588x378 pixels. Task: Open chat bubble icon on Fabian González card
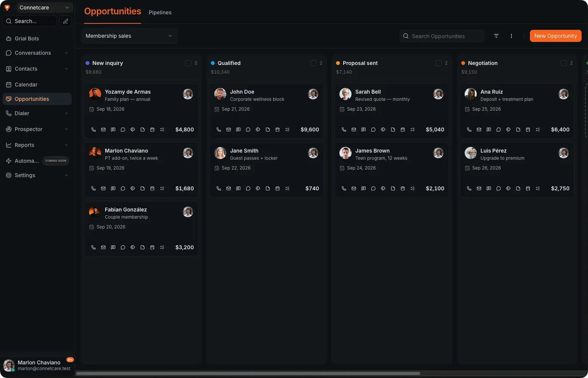[123, 247]
